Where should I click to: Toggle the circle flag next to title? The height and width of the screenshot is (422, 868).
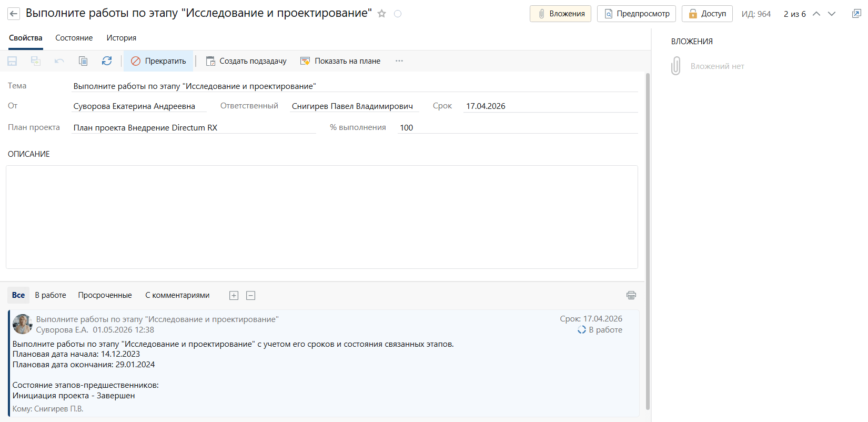point(398,14)
